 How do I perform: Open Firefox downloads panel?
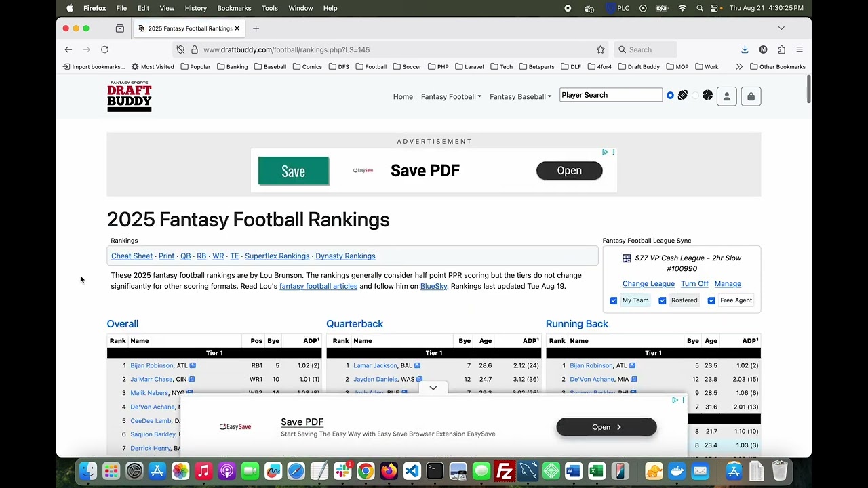tap(745, 49)
